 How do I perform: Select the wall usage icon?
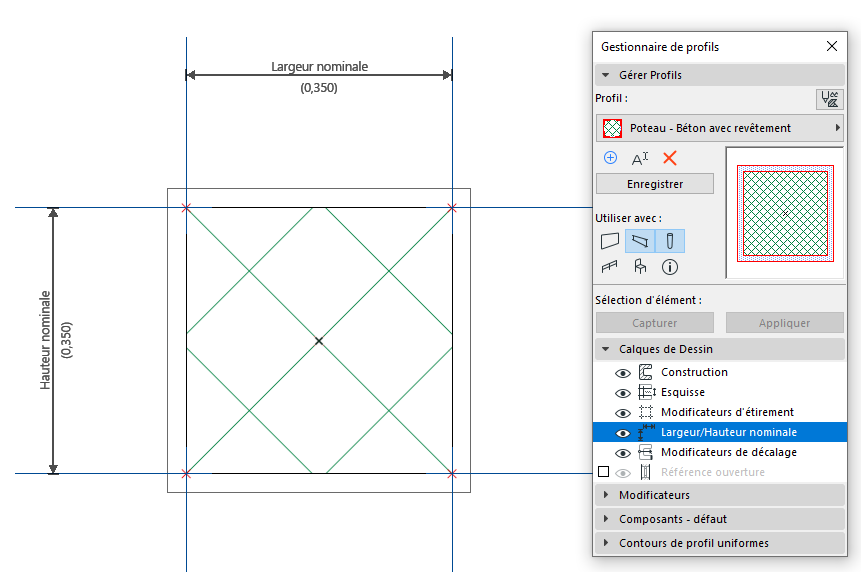click(610, 241)
